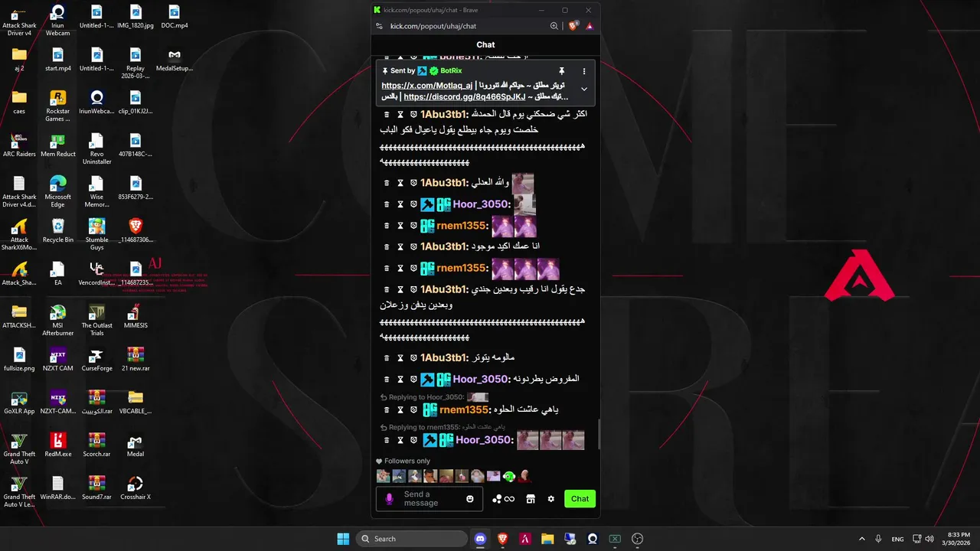
Task: Select Crosshair X desktop icon
Action: pos(136,487)
